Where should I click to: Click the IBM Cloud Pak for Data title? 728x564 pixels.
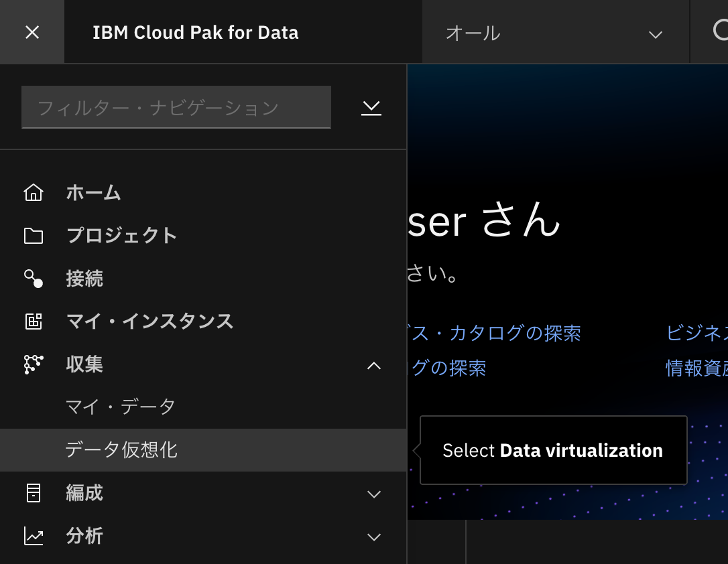pos(196,32)
